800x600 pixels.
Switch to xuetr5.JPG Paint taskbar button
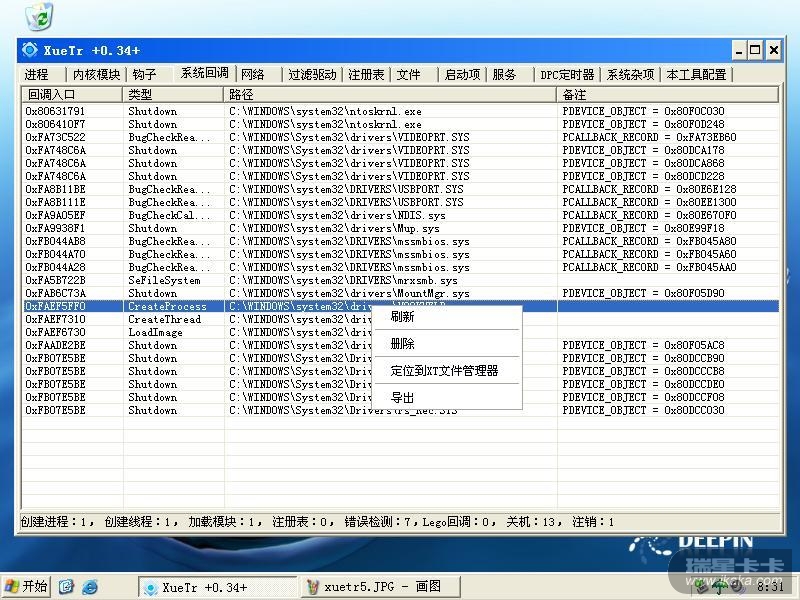380,587
